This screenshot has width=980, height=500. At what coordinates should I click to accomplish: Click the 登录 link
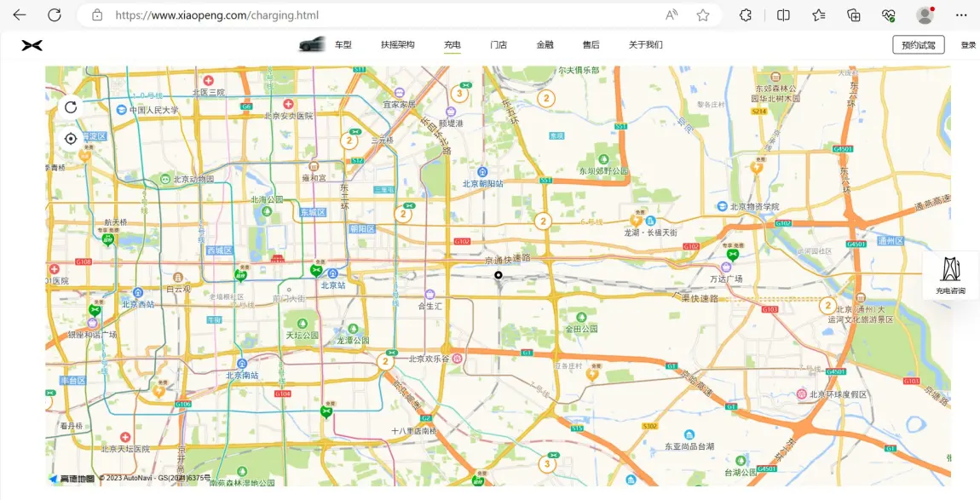point(968,45)
